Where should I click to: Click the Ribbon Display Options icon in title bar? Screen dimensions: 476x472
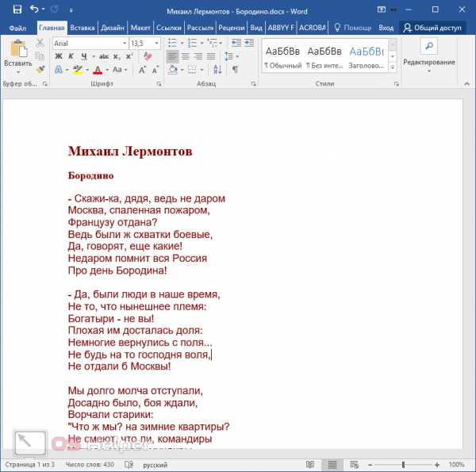click(382, 10)
